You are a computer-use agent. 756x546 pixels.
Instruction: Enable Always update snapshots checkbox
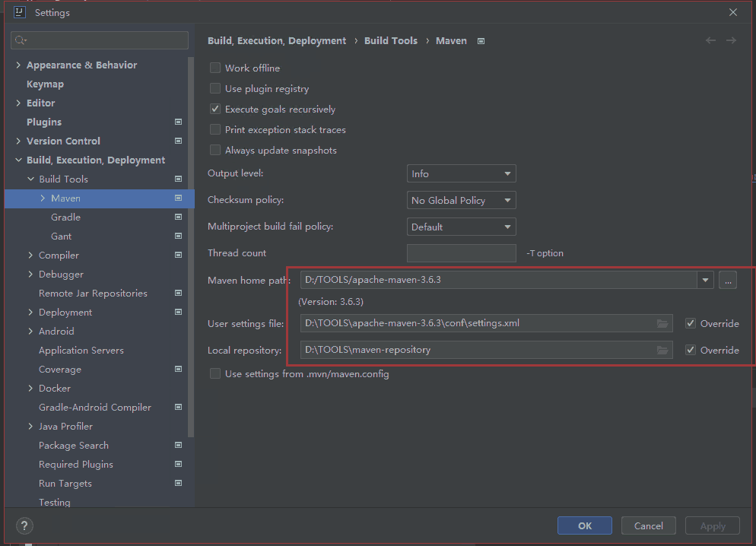215,151
